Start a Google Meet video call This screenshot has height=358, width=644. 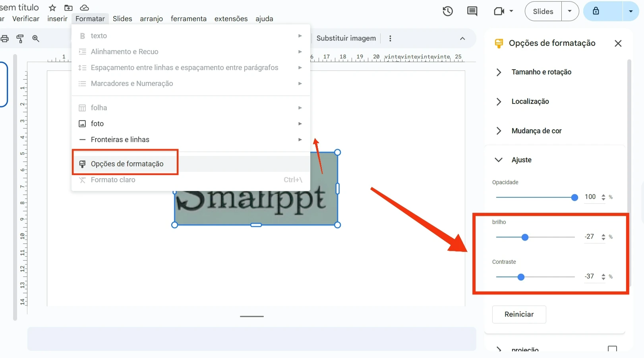(499, 11)
